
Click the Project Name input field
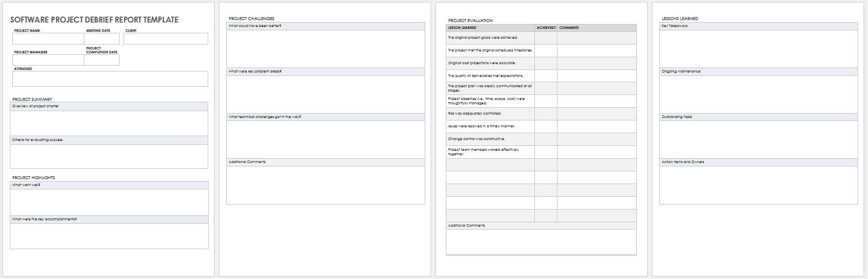click(48, 39)
